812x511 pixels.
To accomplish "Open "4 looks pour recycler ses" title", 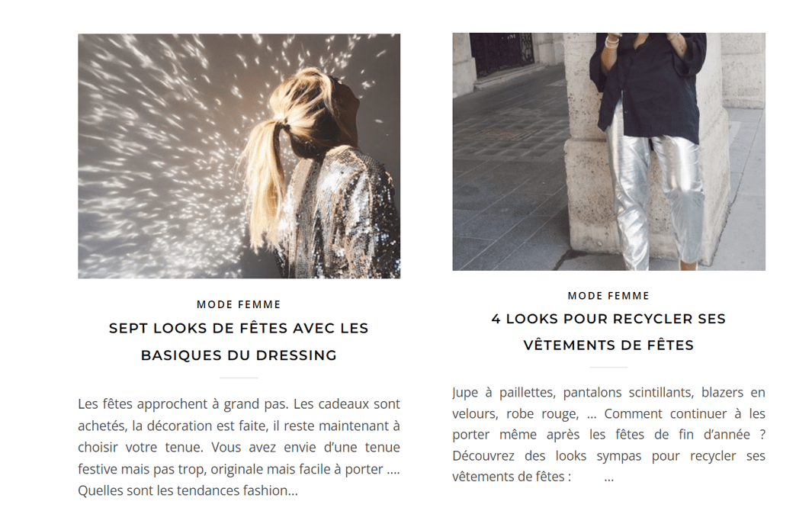I will [x=608, y=320].
